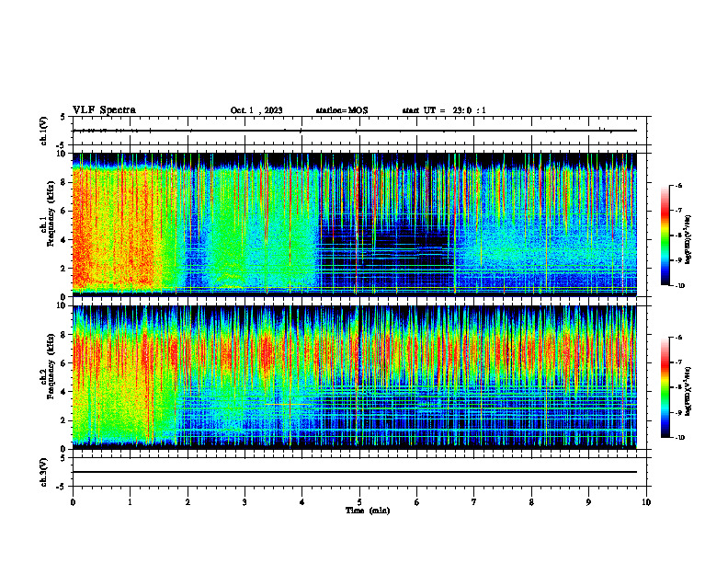Click the "0" tick on the time axis

click(73, 502)
